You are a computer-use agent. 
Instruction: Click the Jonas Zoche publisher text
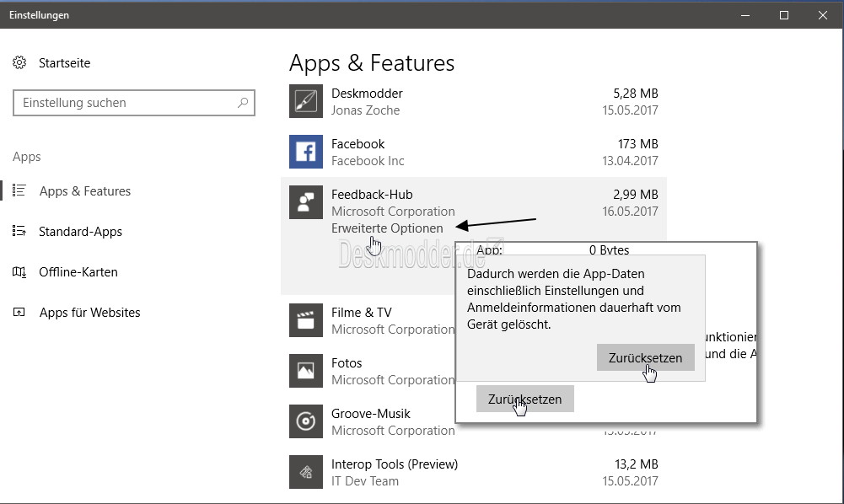click(365, 110)
